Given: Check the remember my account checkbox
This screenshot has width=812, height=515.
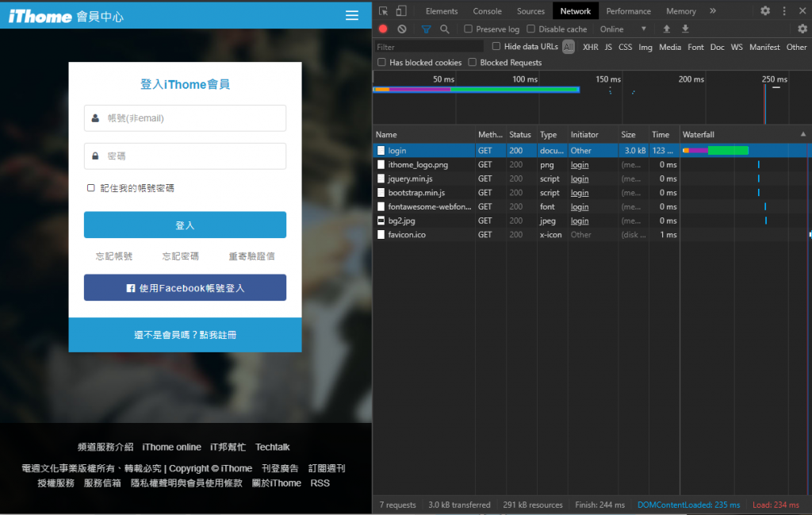Looking at the screenshot, I should coord(91,188).
